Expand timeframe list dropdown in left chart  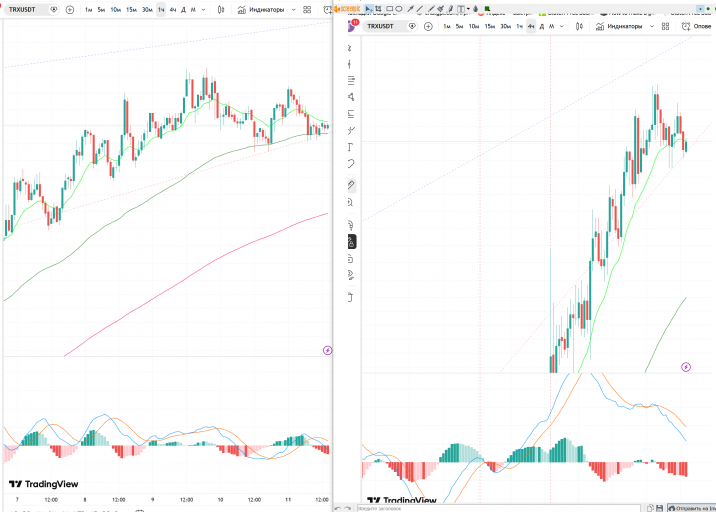(x=204, y=10)
